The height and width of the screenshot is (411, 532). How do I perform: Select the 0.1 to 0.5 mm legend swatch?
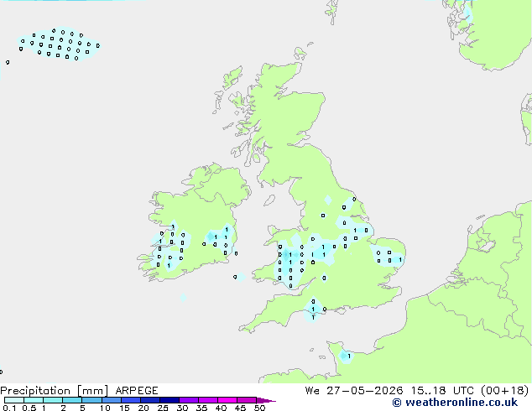click(x=14, y=400)
